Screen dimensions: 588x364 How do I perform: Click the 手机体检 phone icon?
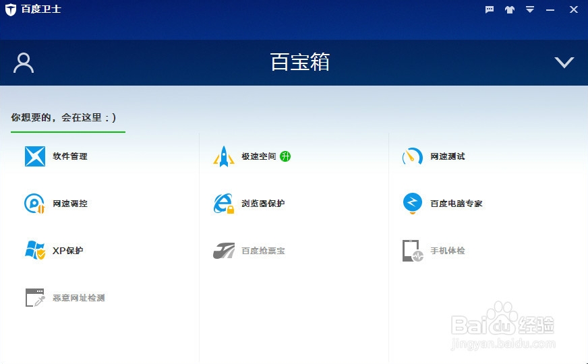(413, 251)
